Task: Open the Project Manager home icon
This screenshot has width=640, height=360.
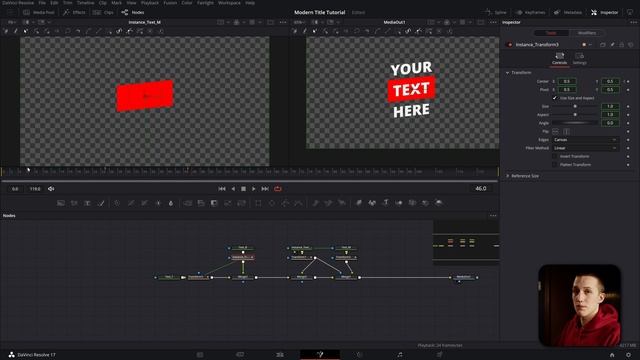Action: pos(612,355)
